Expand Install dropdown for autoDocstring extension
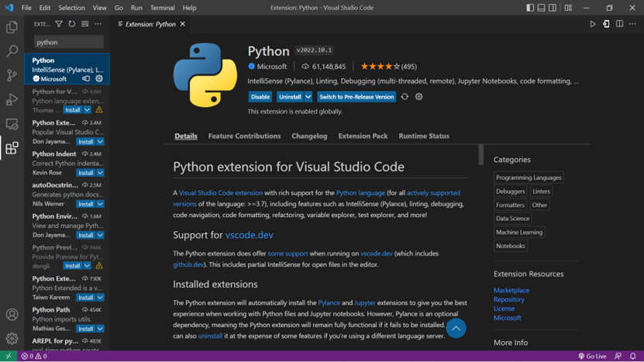 click(100, 204)
